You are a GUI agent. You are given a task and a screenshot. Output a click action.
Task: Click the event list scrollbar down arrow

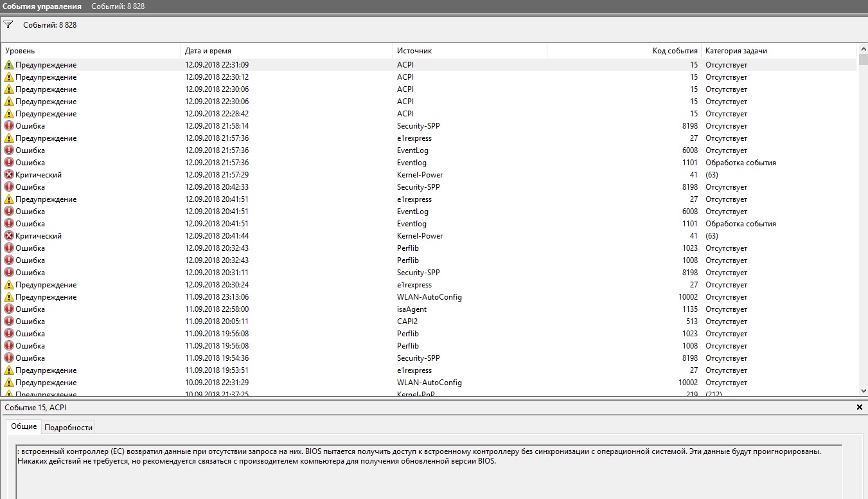(x=863, y=391)
